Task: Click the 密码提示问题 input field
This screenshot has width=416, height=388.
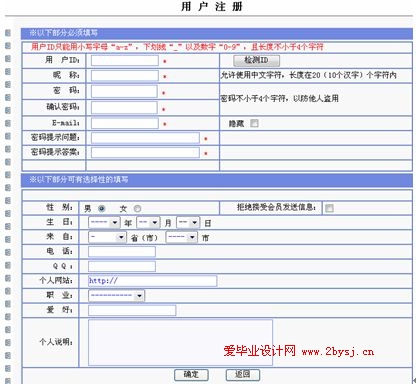Action: [145, 138]
